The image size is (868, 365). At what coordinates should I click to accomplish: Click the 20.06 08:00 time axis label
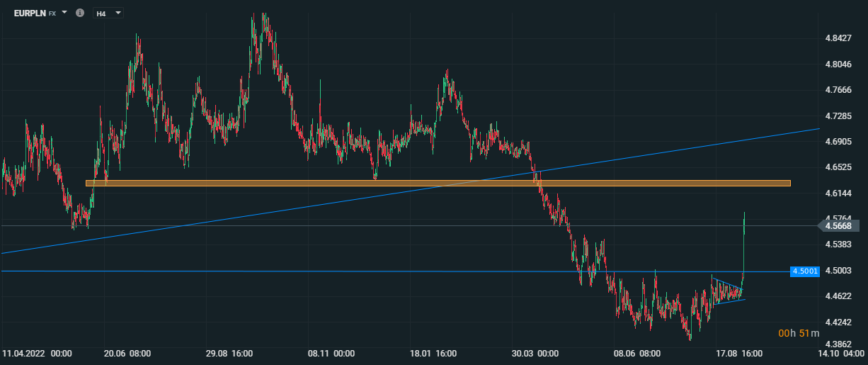(x=127, y=353)
